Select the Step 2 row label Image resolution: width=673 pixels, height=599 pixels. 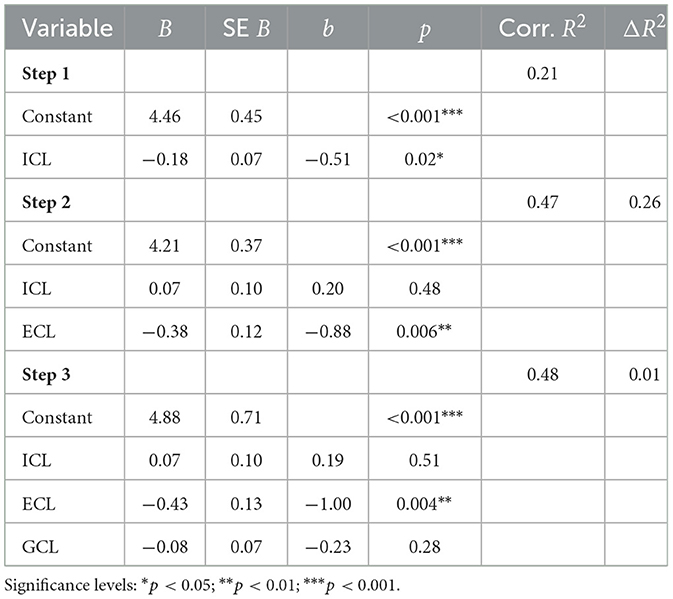coord(46,202)
